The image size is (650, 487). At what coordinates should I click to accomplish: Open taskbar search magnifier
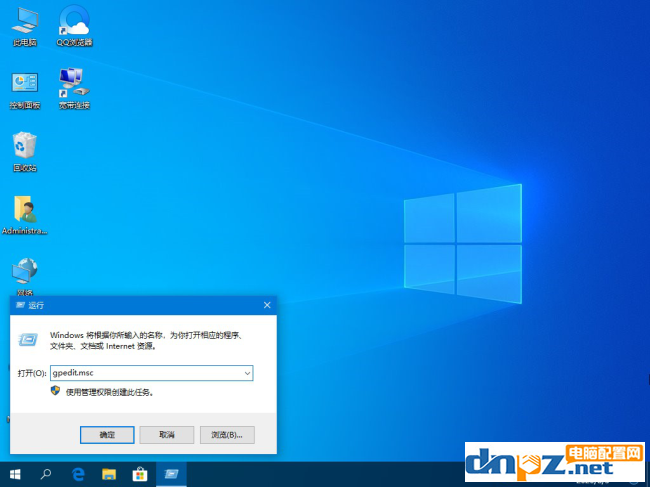coord(46,474)
